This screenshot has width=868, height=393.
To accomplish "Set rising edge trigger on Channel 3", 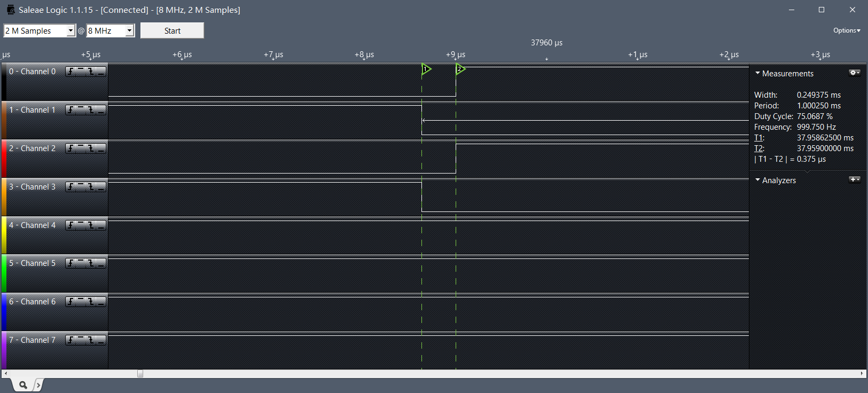I will [x=71, y=187].
